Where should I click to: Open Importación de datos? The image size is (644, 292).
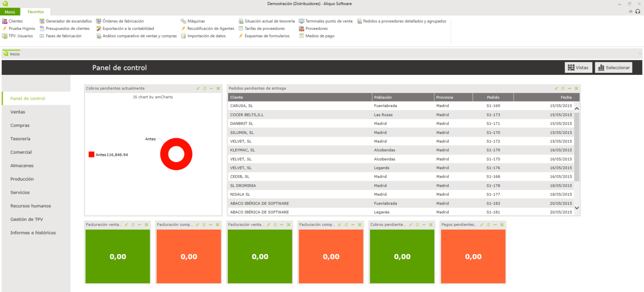tap(203, 36)
